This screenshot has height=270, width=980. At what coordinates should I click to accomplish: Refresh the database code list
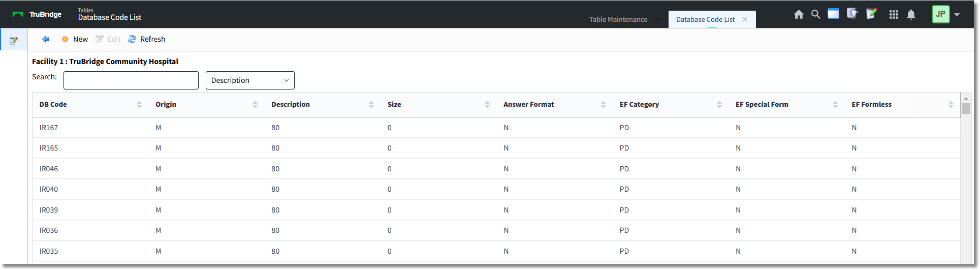coord(147,39)
